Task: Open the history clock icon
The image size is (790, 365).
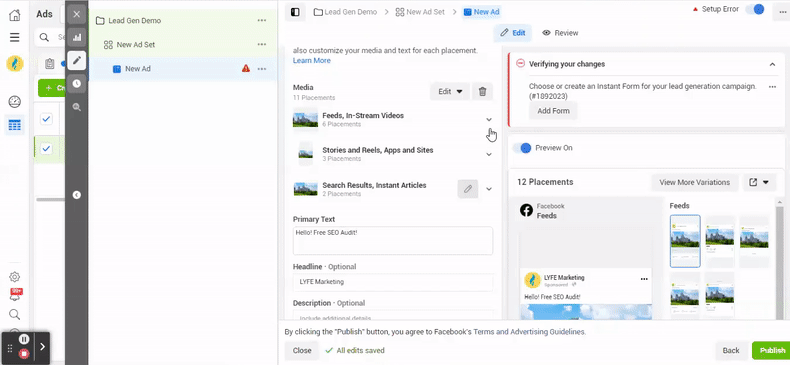Action: tap(77, 84)
